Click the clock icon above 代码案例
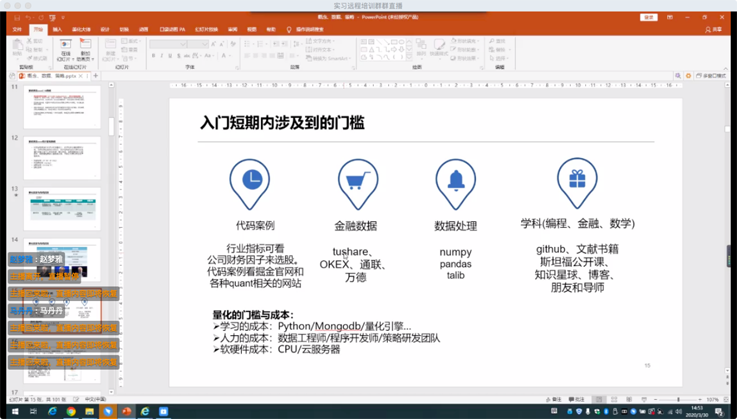737x419 pixels. 250,181
